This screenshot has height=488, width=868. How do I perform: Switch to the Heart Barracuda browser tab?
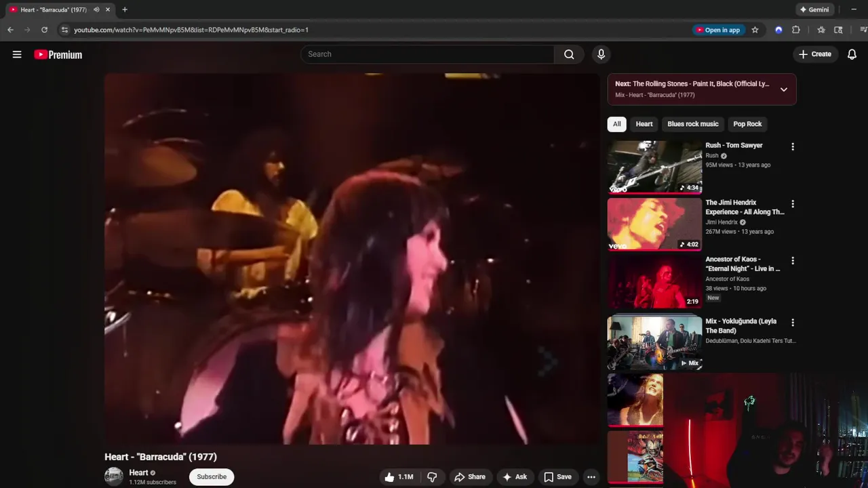pos(53,9)
